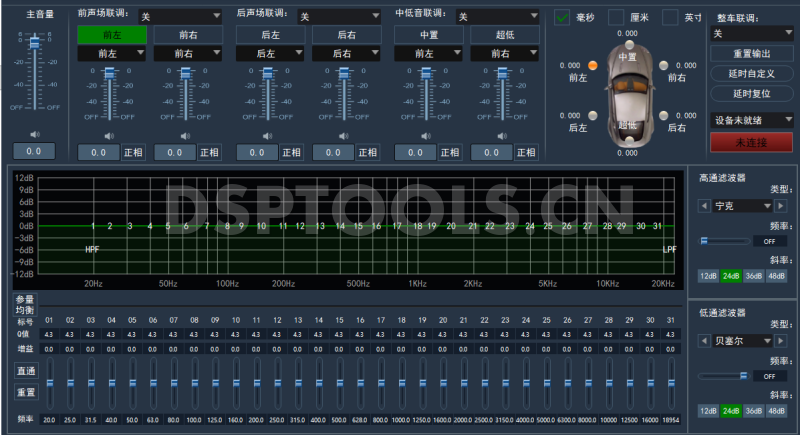Click the master volume fader handle

[x=34, y=42]
